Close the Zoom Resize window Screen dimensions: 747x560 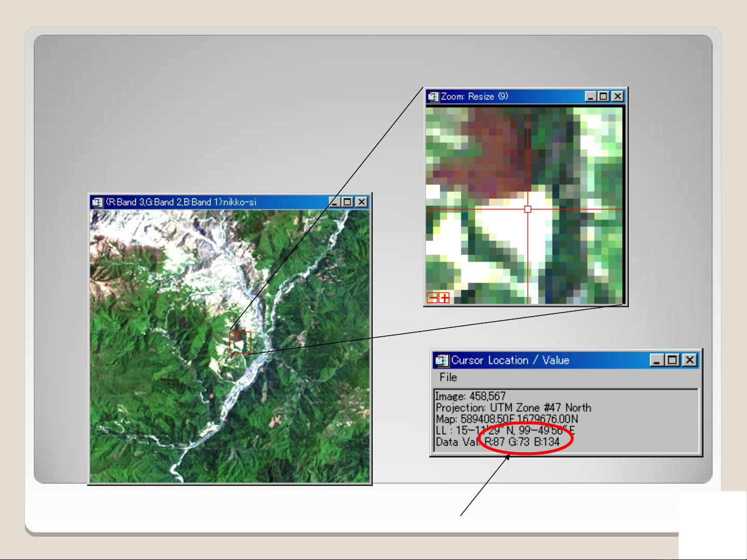617,96
